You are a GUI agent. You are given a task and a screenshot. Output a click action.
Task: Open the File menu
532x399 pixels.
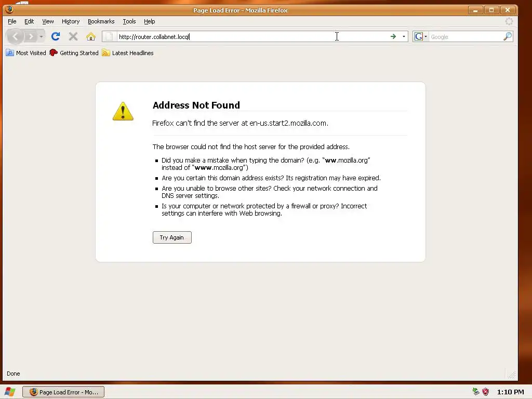[12, 21]
